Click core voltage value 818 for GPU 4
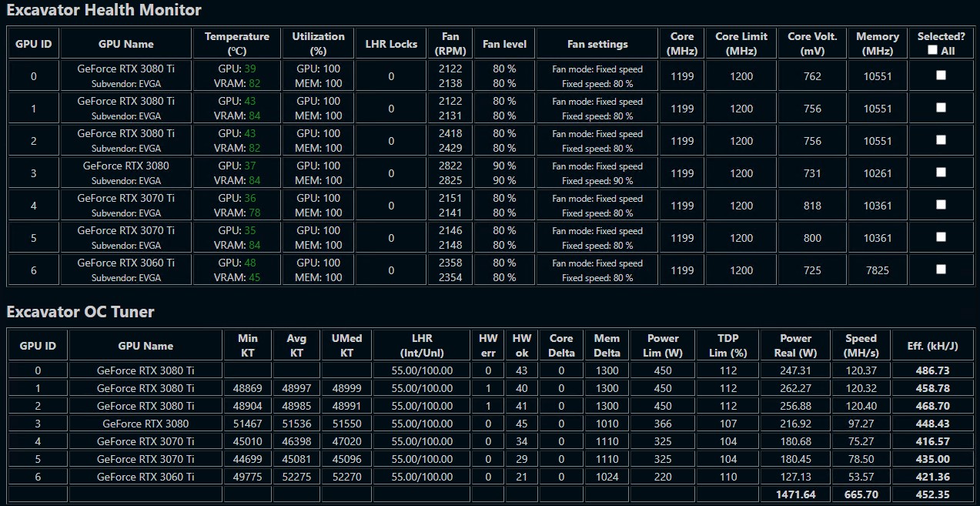The image size is (980, 506). (x=812, y=206)
